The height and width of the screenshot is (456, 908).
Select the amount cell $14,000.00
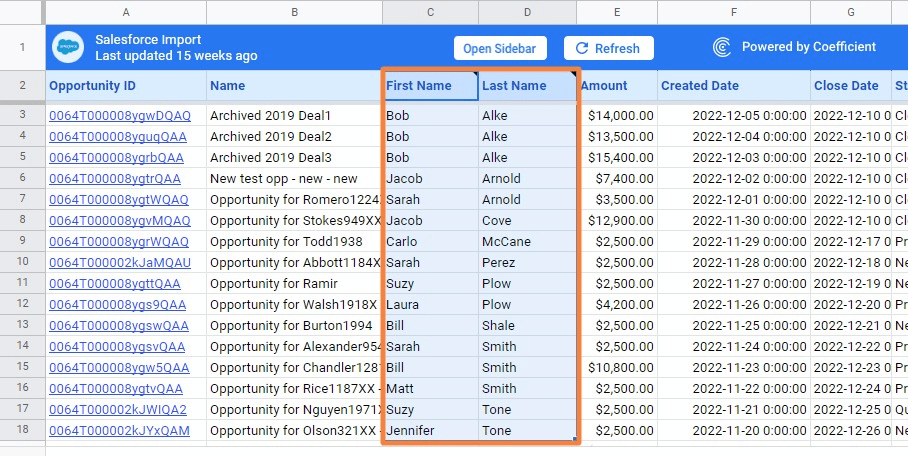point(617,115)
